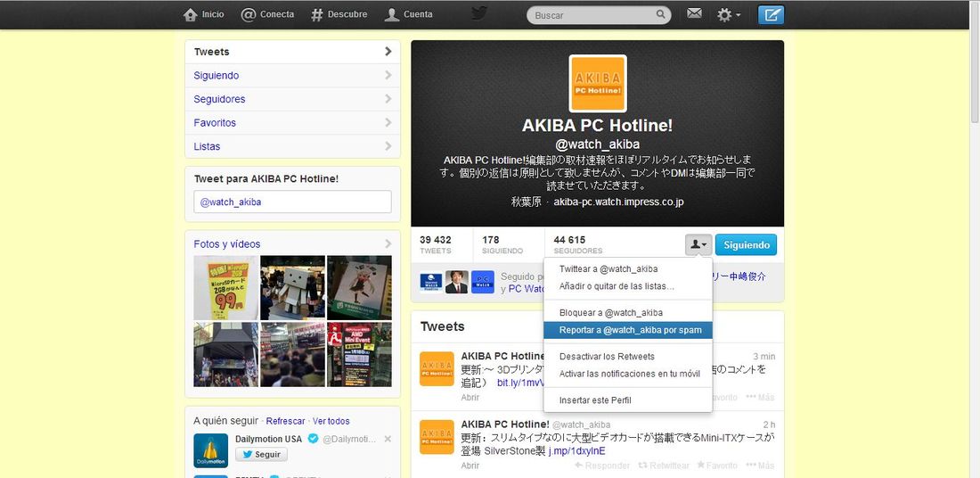
Task: Open the crowd photo thumbnail
Action: 292,355
